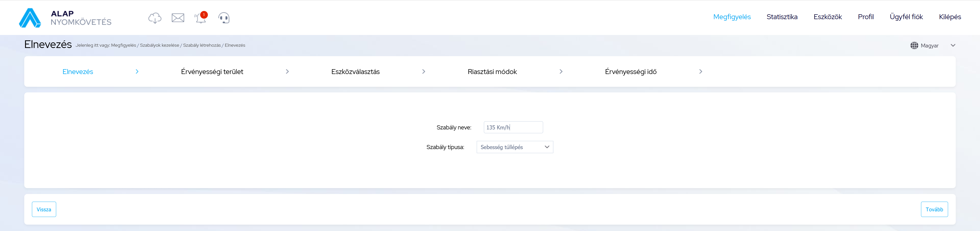Click the arrow after Érvényességi idő

(700, 71)
